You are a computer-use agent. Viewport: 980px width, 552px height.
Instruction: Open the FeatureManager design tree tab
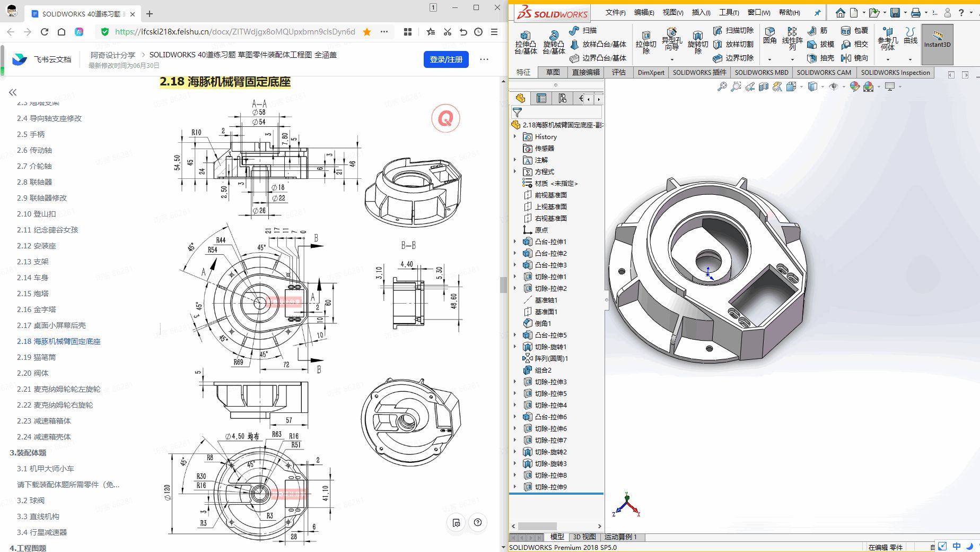coord(520,98)
